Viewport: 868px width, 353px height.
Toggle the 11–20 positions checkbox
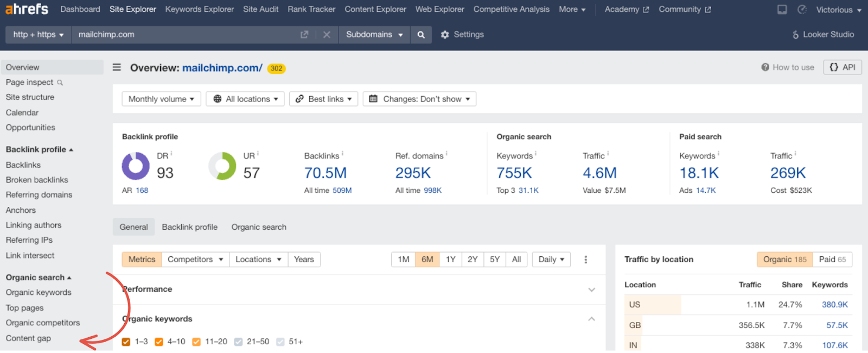(196, 342)
